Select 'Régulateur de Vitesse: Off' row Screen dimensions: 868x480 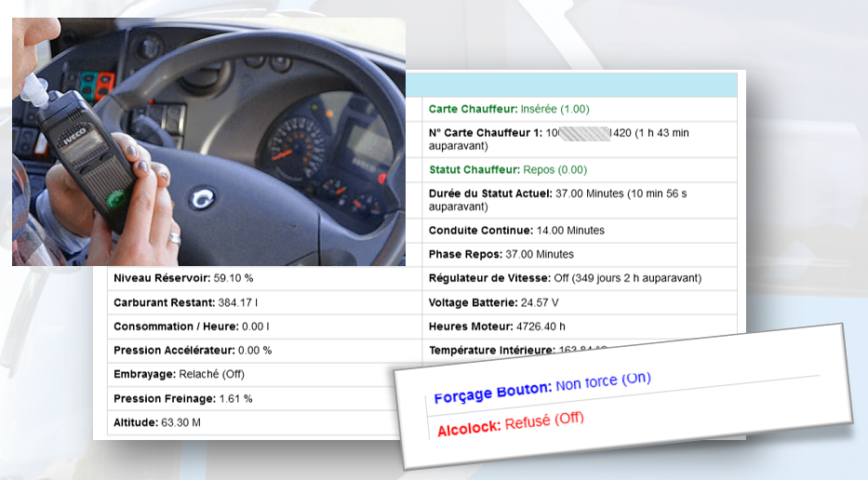[580, 278]
